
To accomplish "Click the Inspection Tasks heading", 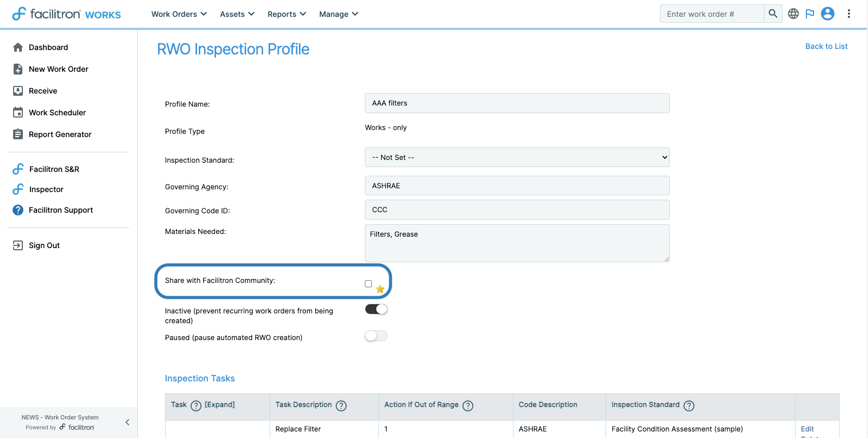I will [200, 378].
